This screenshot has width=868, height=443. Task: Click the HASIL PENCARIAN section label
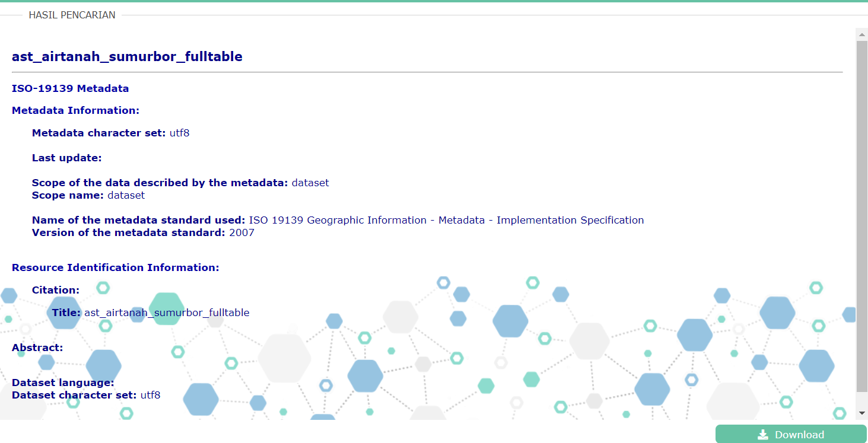pos(72,15)
